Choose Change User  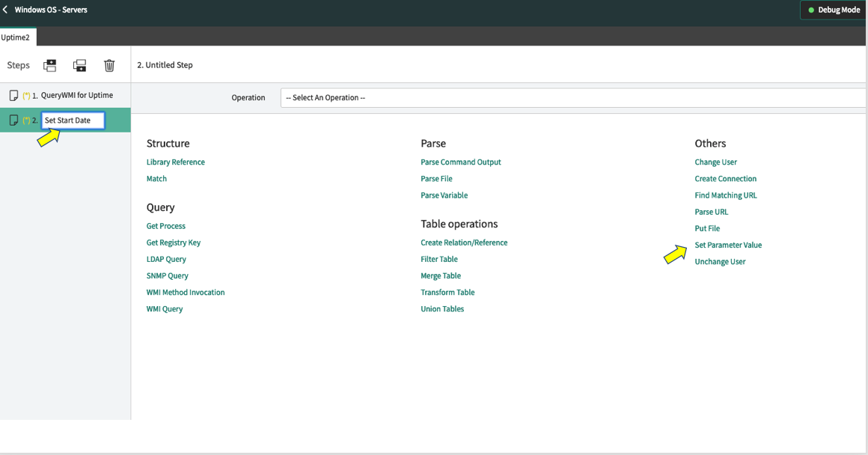click(x=716, y=162)
